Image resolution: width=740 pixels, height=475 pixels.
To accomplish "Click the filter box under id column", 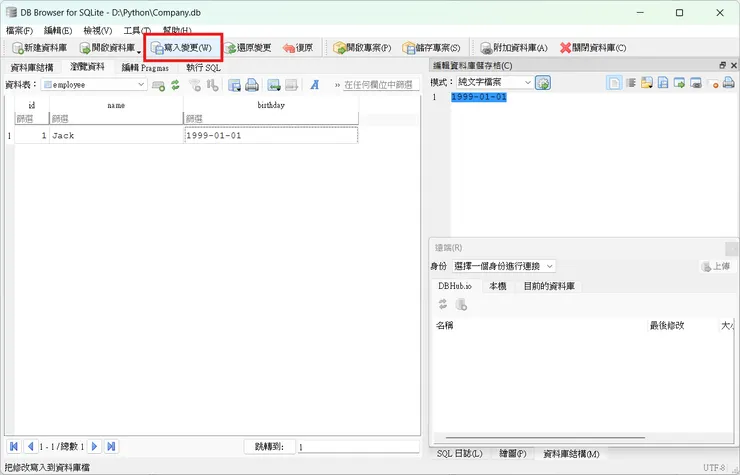I will pyautogui.click(x=32, y=119).
